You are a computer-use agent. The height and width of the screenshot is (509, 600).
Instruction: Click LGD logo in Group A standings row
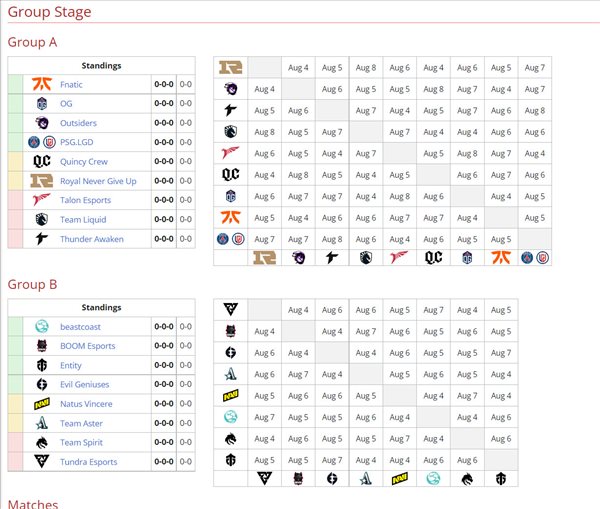pyautogui.click(x=49, y=142)
